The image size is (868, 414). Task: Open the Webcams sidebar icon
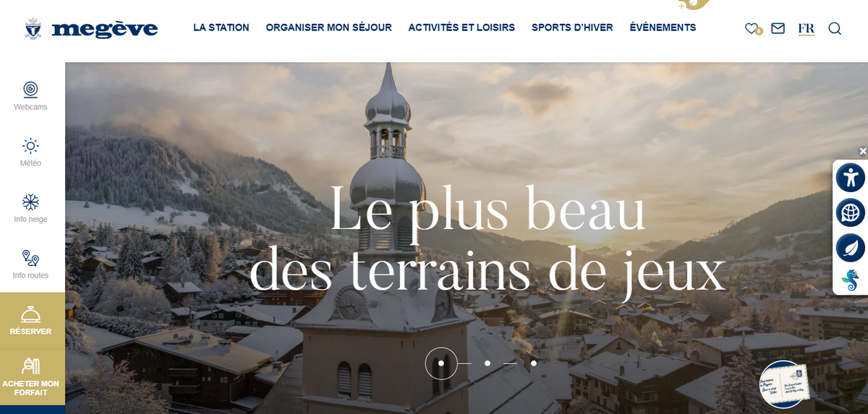pos(30,90)
